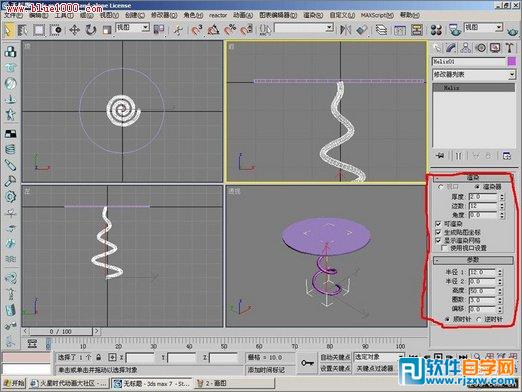Open the reactor menu
The image size is (522, 392).
click(x=218, y=15)
